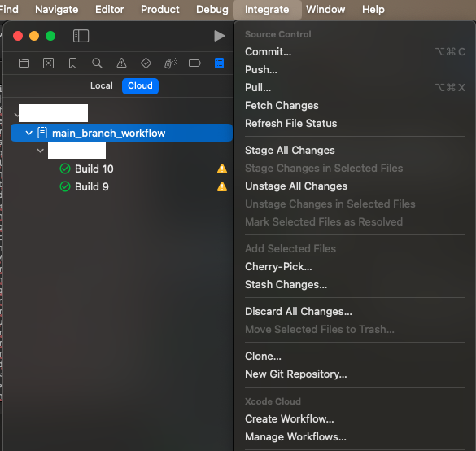Open the Bookmark navigator icon

click(72, 63)
